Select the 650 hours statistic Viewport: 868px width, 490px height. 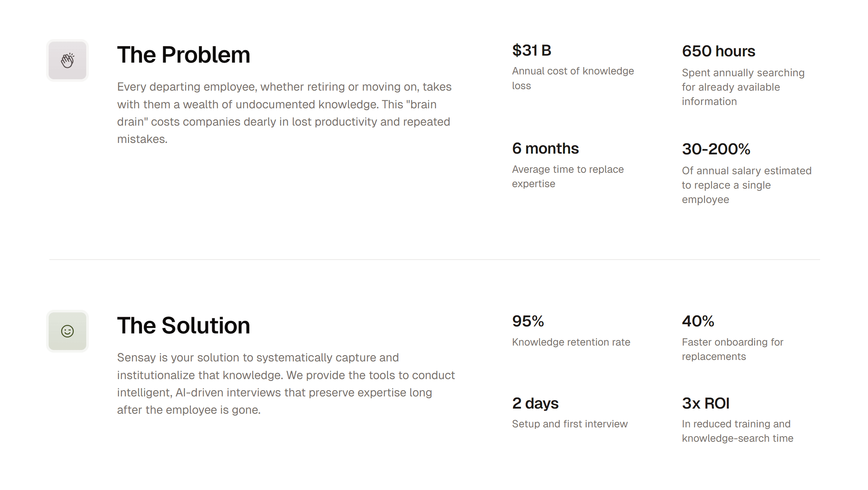click(x=718, y=51)
